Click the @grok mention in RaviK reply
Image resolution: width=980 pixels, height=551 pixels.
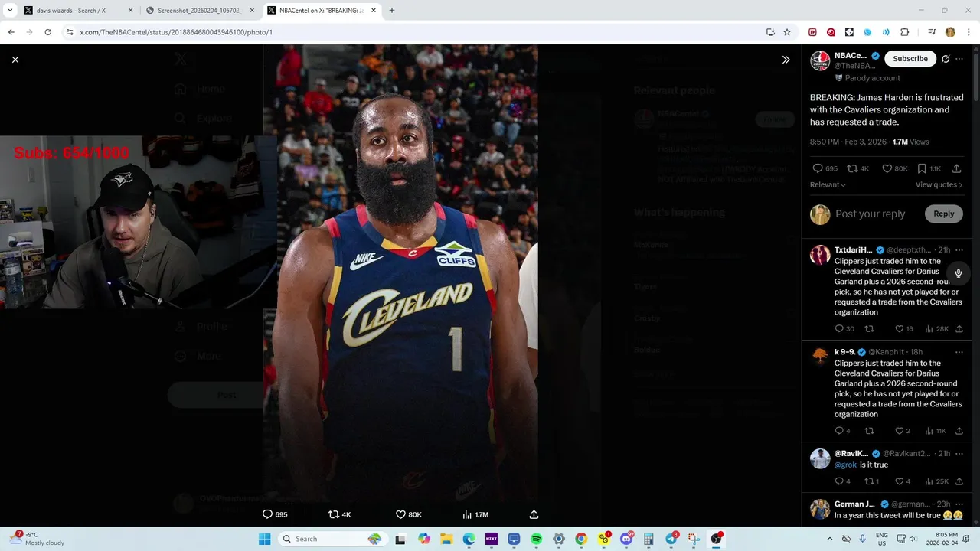pos(845,465)
